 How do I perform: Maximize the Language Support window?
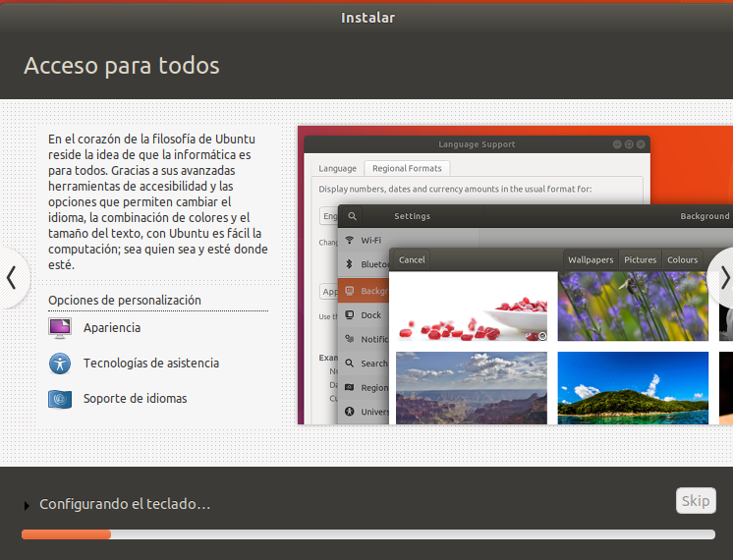pyautogui.click(x=629, y=144)
